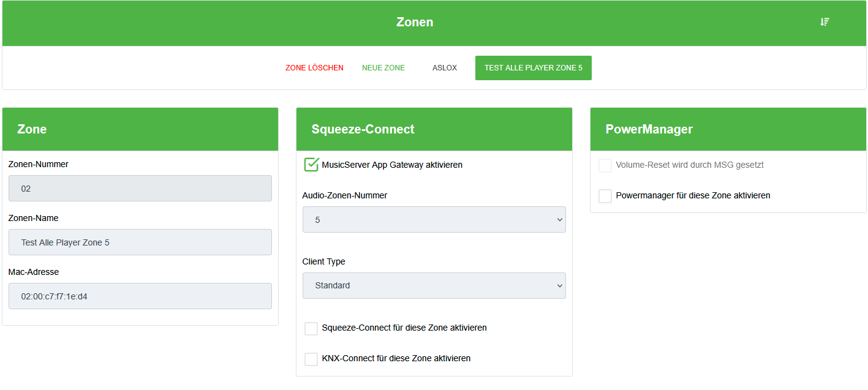
Task: Click the MusicServer App Gateway aktivieren label
Action: tap(392, 165)
